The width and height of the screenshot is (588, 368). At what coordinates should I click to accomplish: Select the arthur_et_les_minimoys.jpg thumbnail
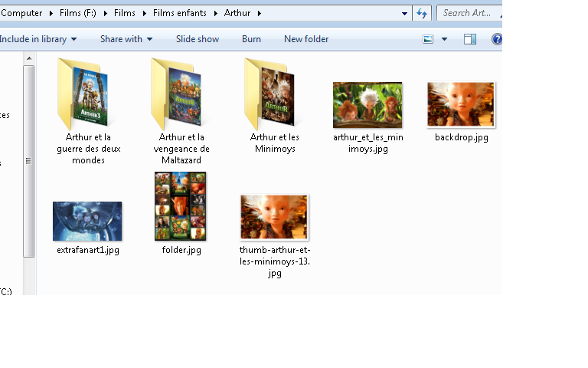coord(367,105)
